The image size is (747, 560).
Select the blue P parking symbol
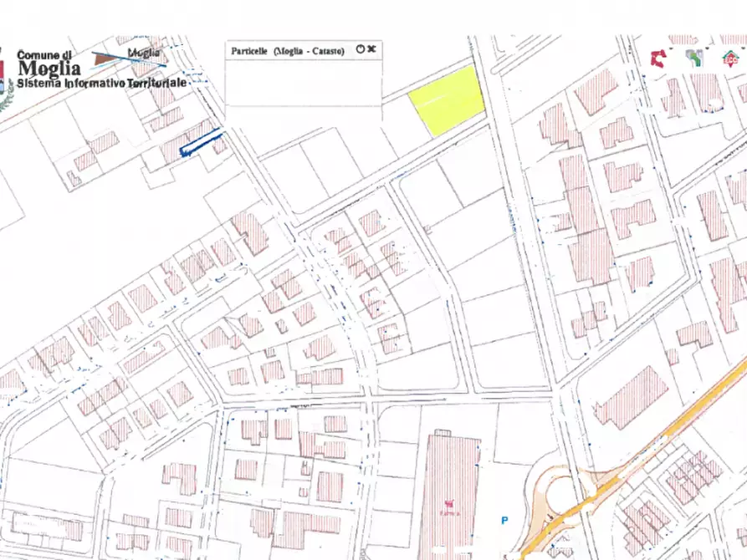(504, 520)
